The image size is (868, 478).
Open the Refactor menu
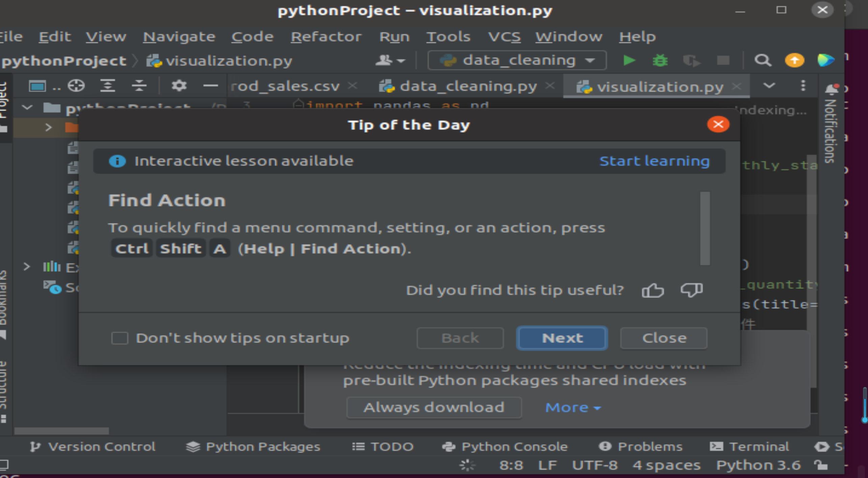click(x=326, y=36)
